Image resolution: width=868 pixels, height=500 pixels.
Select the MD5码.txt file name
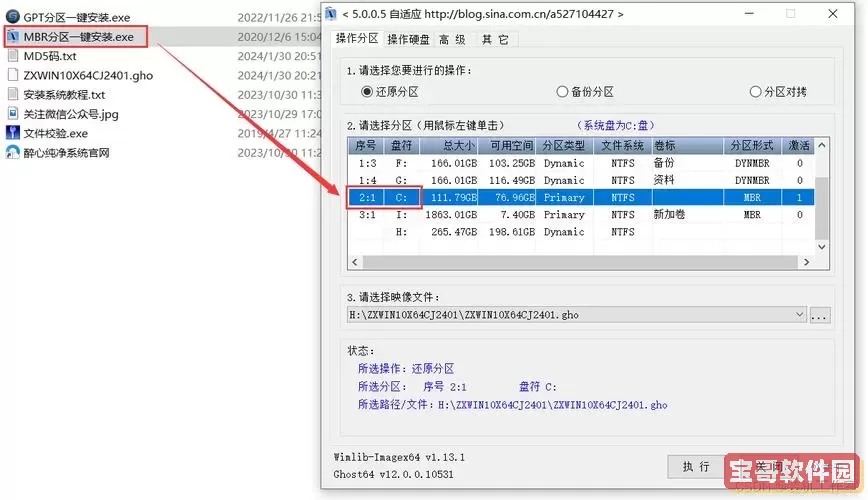tap(50, 56)
